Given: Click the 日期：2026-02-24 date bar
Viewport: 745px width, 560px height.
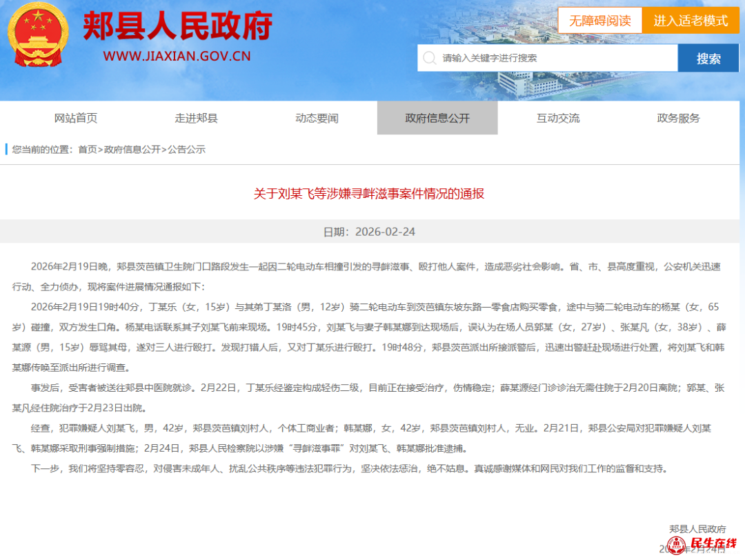Looking at the screenshot, I should pyautogui.click(x=369, y=232).
